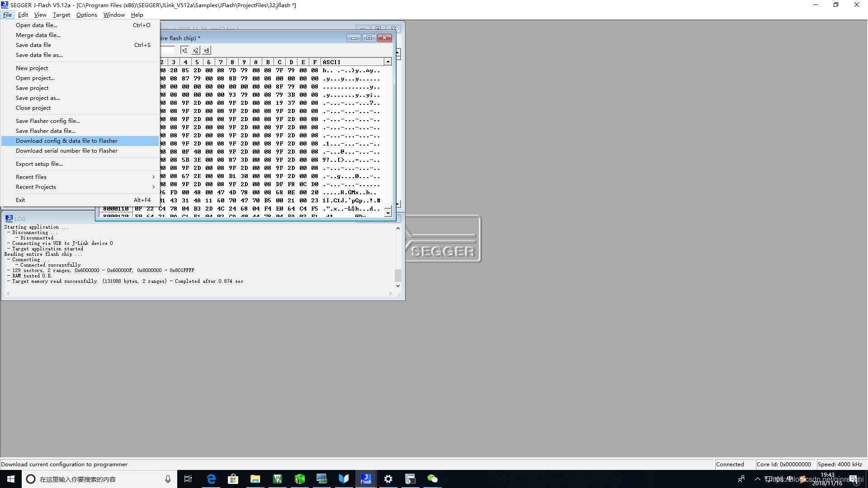
Task: Click the Task View taskbar icon
Action: (x=188, y=479)
